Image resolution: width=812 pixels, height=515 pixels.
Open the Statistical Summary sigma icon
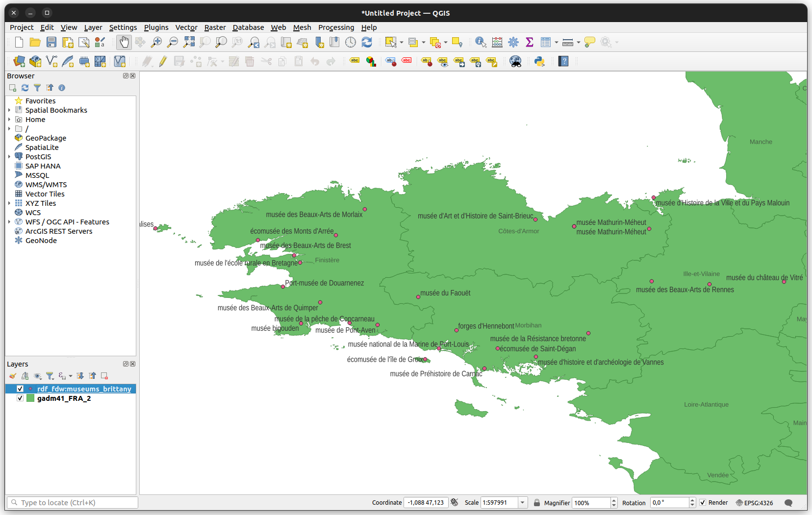[530, 43]
